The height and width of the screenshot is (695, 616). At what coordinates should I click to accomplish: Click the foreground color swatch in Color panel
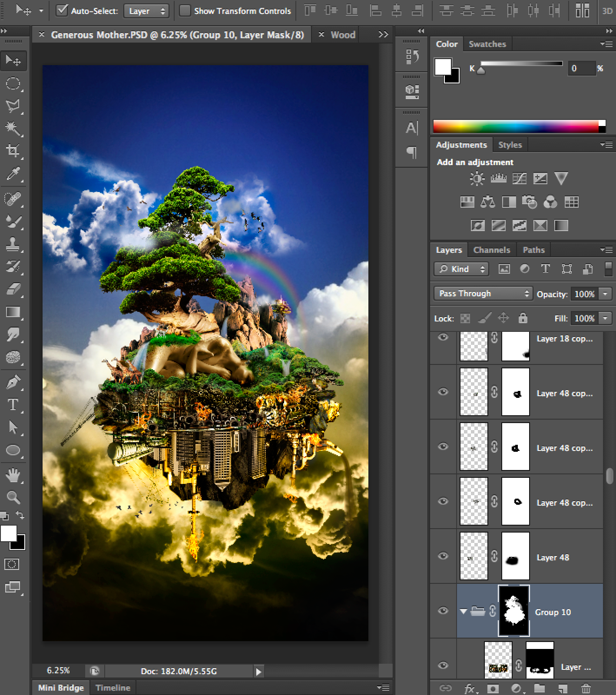click(x=443, y=67)
